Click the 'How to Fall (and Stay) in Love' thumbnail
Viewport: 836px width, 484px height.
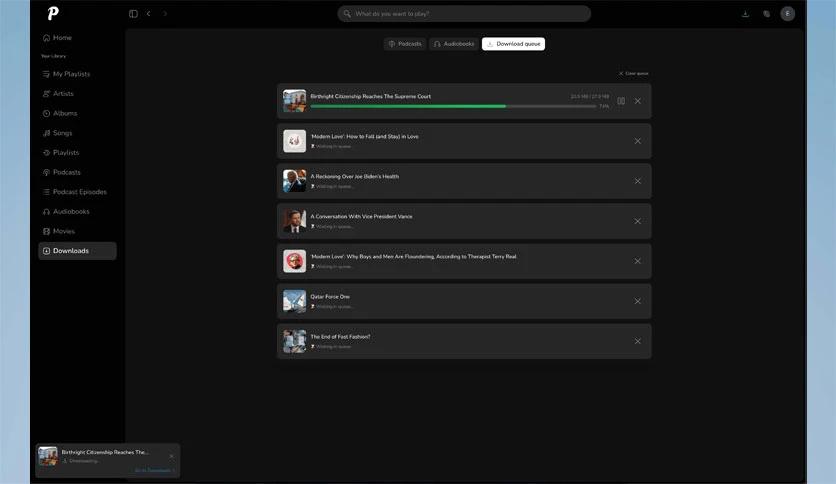pyautogui.click(x=294, y=141)
